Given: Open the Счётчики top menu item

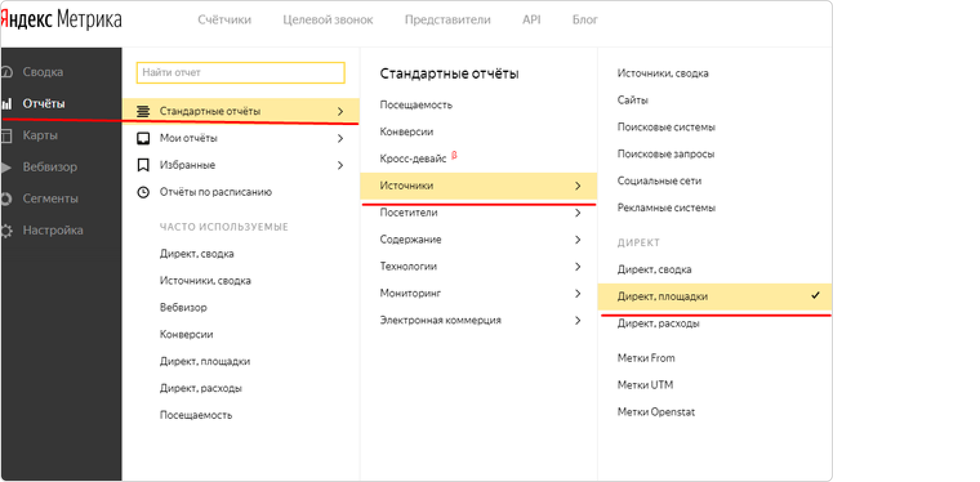Looking at the screenshot, I should click(224, 20).
